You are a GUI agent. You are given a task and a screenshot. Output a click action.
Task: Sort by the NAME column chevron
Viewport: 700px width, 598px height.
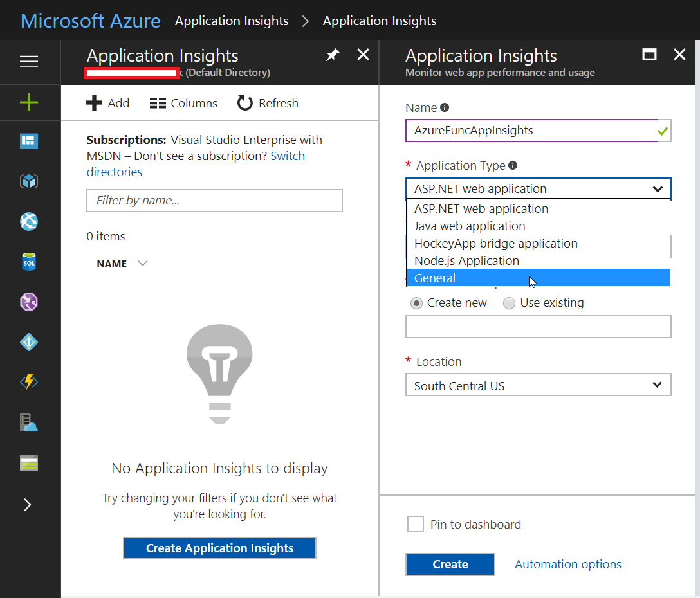pyautogui.click(x=142, y=263)
